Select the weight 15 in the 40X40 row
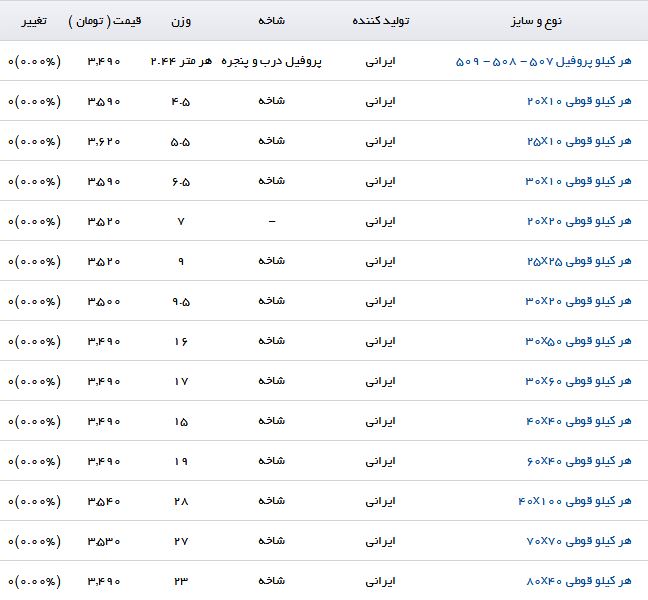648x600 pixels. [x=181, y=422]
